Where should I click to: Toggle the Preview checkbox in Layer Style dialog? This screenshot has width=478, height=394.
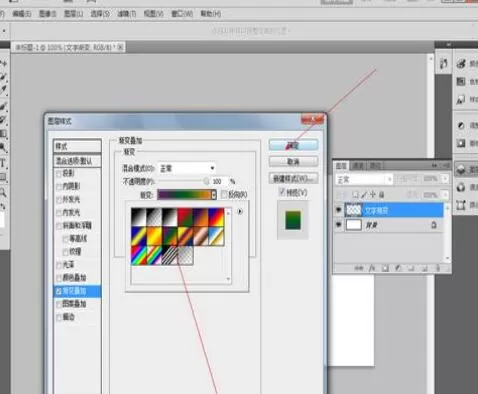[x=282, y=192]
